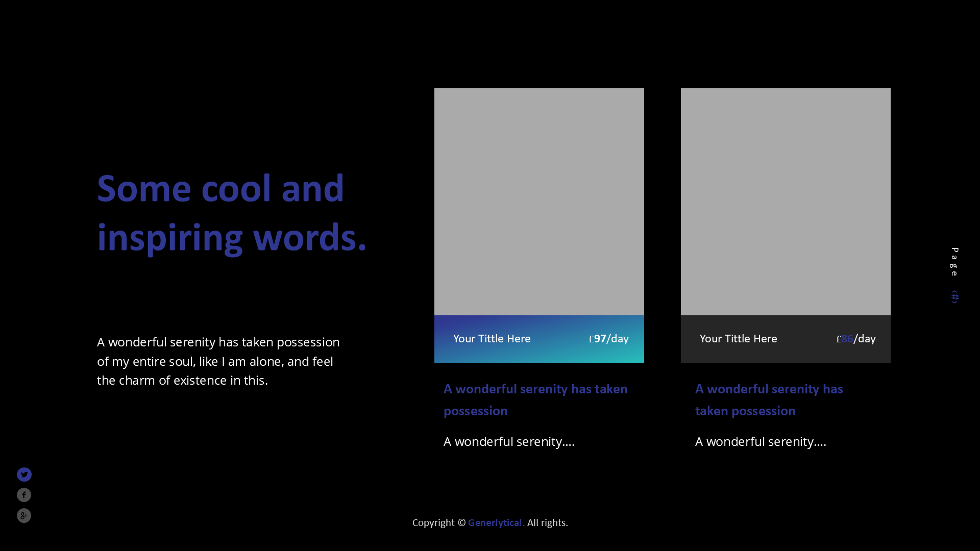
Task: Click left card's 'A wonderful serenity....' text
Action: click(x=509, y=441)
